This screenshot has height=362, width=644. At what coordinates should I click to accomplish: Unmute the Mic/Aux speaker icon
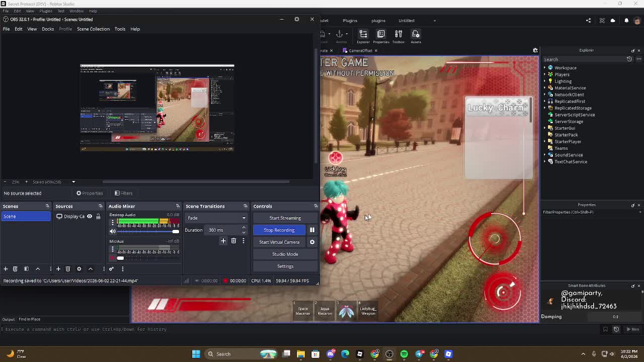point(113,258)
